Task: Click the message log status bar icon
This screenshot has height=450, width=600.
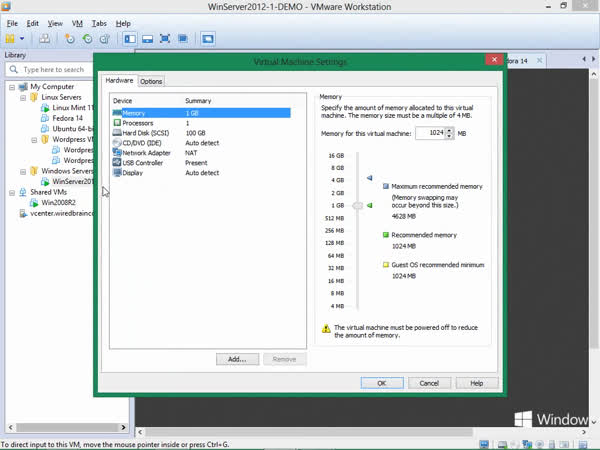Action: click(x=583, y=444)
